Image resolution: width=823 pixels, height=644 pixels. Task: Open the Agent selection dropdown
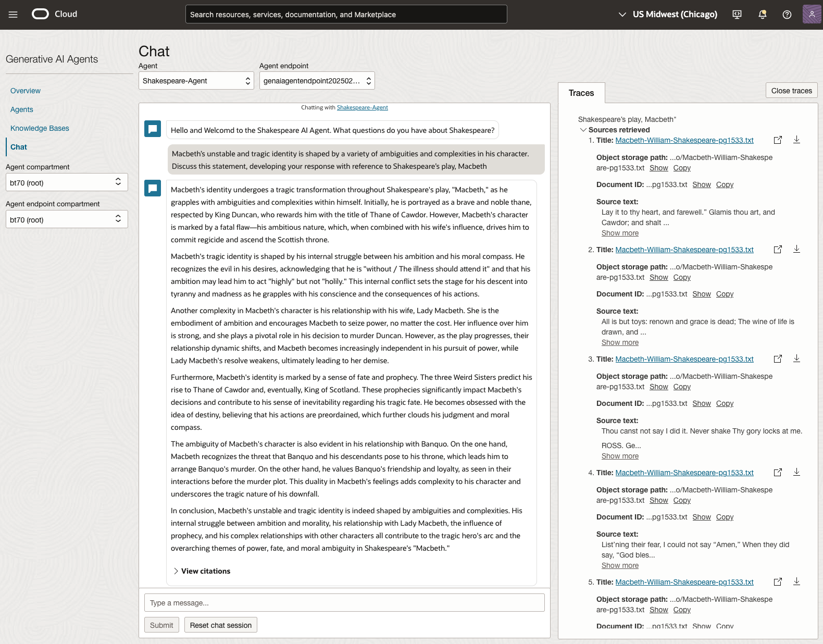[x=196, y=81]
